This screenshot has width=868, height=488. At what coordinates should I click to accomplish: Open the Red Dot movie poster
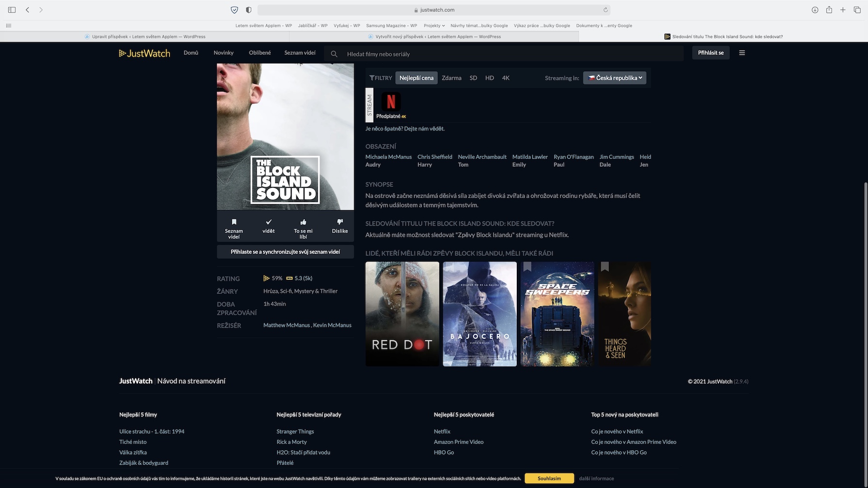pyautogui.click(x=402, y=314)
